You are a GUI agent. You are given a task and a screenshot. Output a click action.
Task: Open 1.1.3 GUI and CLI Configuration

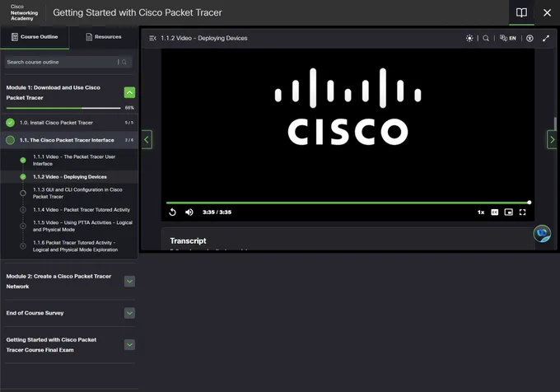77,194
